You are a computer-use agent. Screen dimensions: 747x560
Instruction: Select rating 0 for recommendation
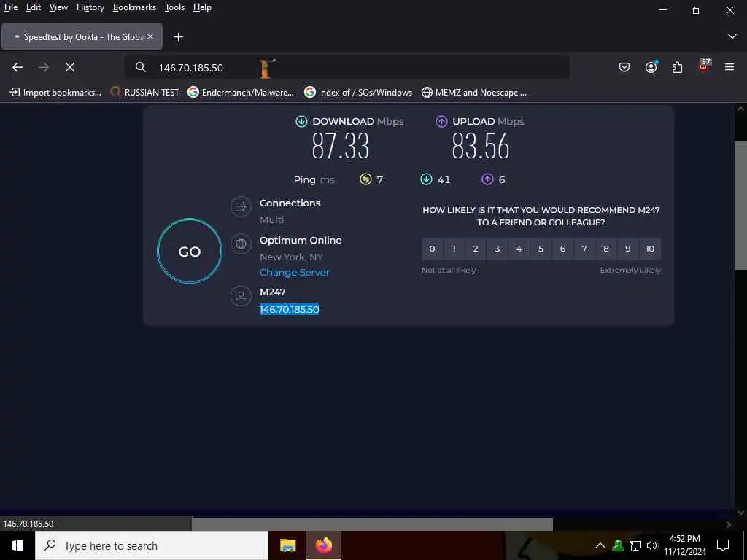(432, 249)
